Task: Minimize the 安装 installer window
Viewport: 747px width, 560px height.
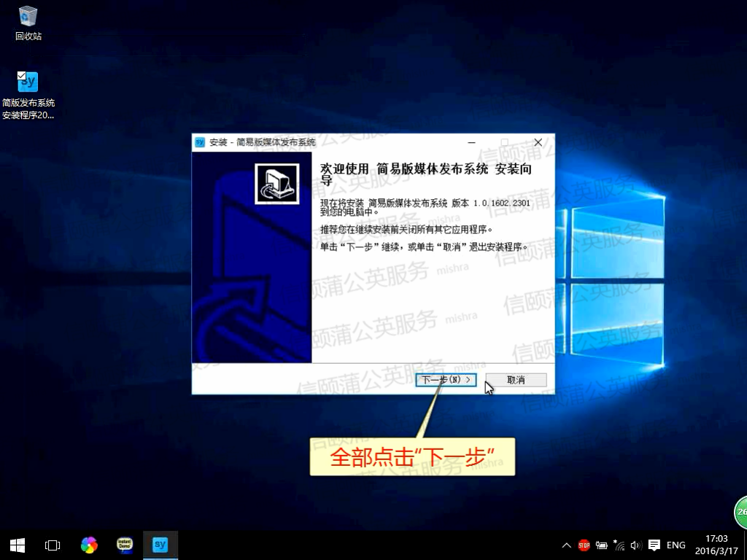Action: pos(472,142)
